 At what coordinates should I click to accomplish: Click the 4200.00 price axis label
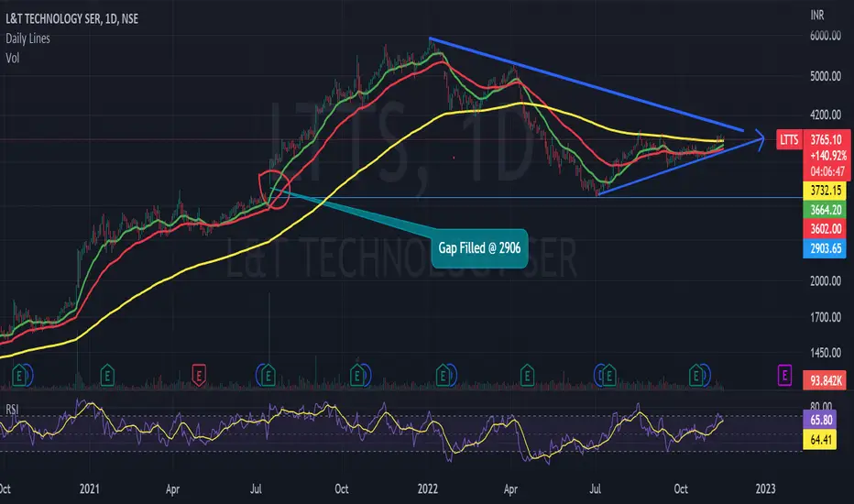tap(825, 115)
